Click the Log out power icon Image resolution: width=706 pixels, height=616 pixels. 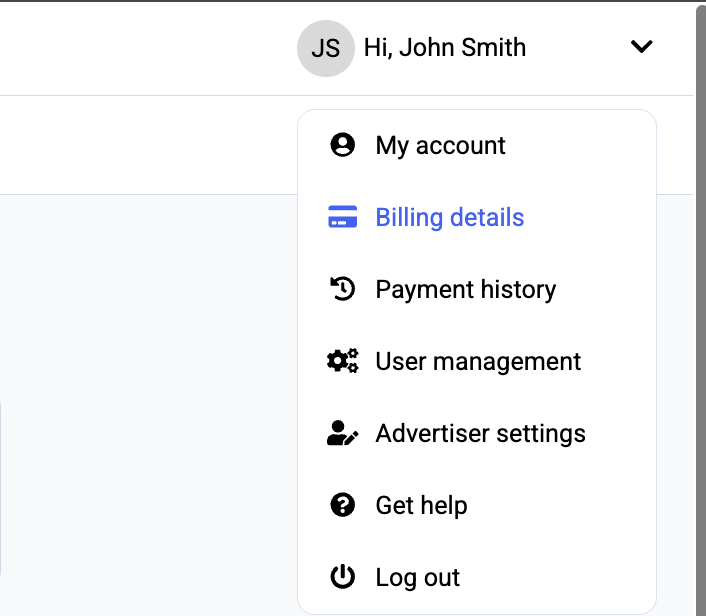(x=343, y=577)
